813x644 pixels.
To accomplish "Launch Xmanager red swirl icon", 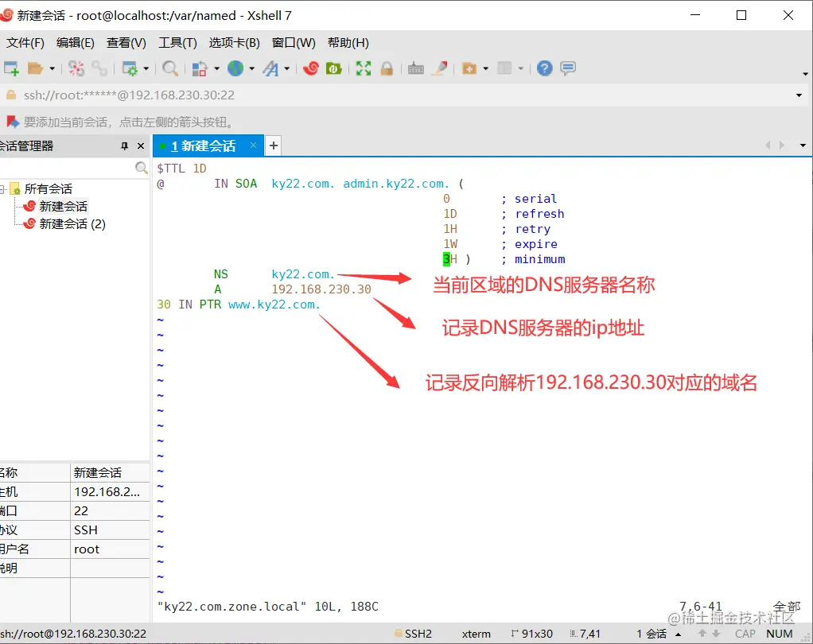I will coord(311,68).
